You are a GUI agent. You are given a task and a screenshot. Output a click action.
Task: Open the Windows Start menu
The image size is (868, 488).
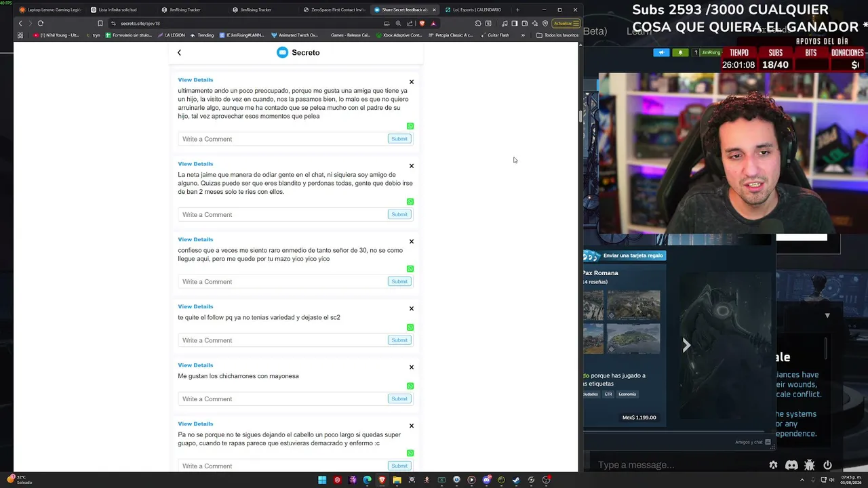tap(322, 480)
